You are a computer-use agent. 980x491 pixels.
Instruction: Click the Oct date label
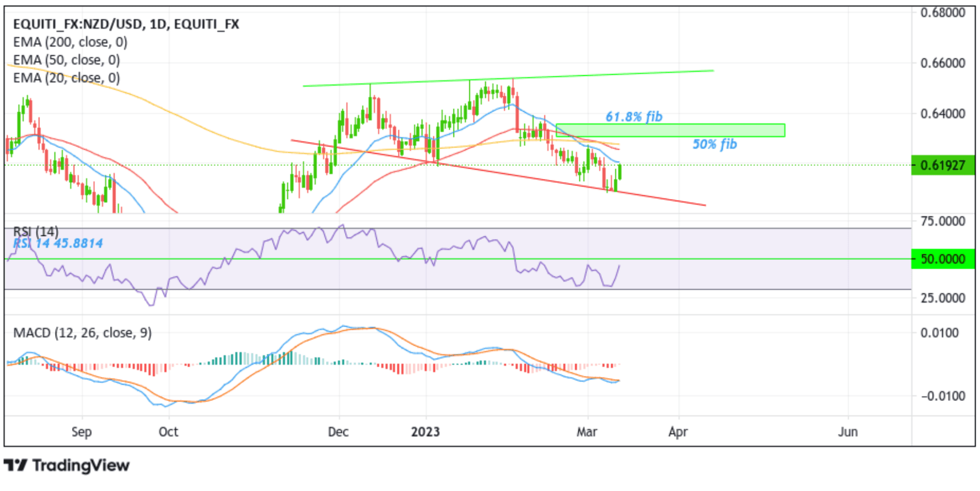coord(168,432)
